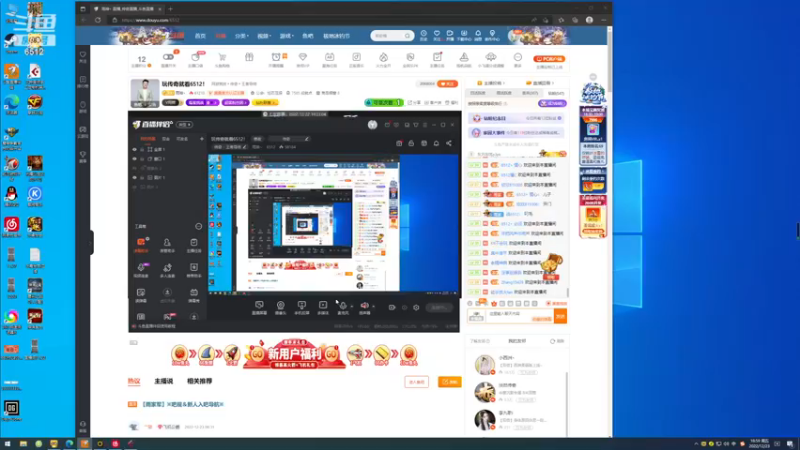Viewport: 800px width, 450px height.
Task: Open the gift box icon in activity toolbar
Action: [249, 57]
